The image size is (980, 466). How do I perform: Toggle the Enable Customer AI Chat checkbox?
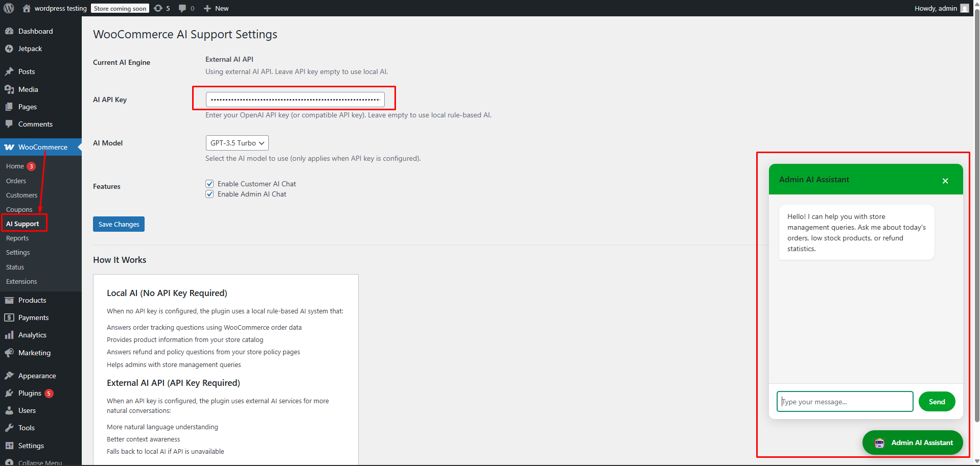[209, 184]
